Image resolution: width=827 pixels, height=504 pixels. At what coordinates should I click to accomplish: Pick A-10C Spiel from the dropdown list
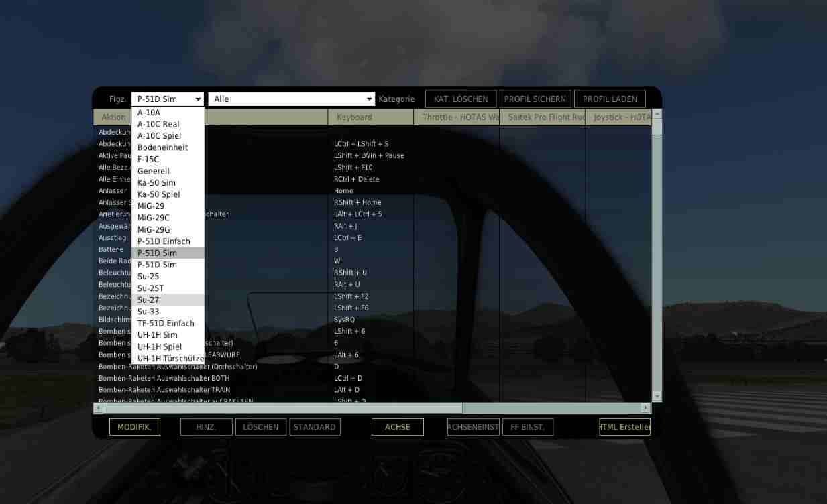click(x=168, y=136)
